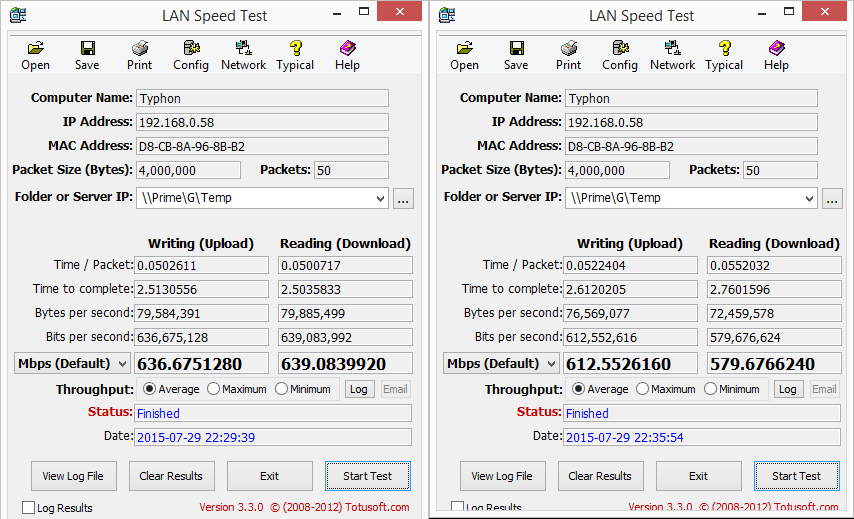Click download value 639.0839920 in left window
Screen dimensions: 854x519
[345, 363]
